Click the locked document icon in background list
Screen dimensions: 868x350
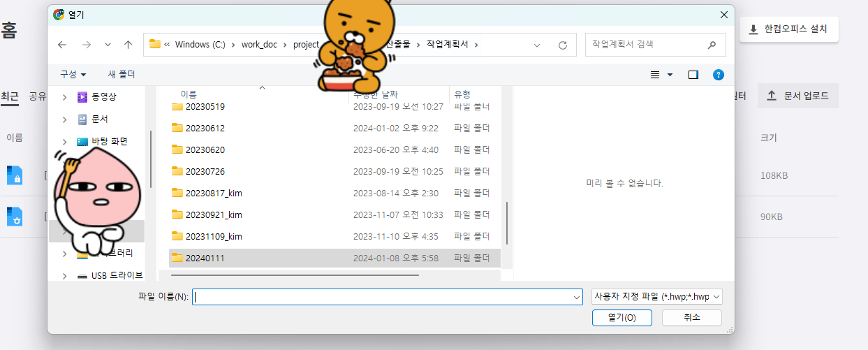(x=14, y=175)
